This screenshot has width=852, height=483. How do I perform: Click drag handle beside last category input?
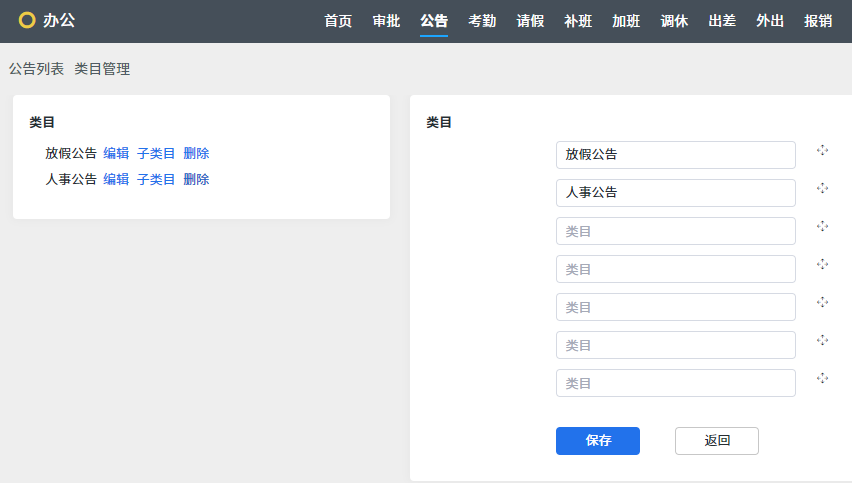tap(822, 378)
